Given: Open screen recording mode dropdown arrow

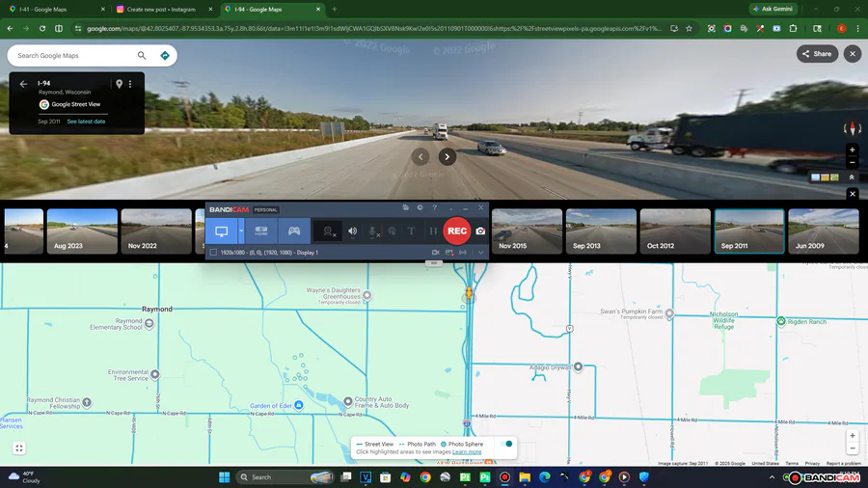Looking at the screenshot, I should click(241, 231).
